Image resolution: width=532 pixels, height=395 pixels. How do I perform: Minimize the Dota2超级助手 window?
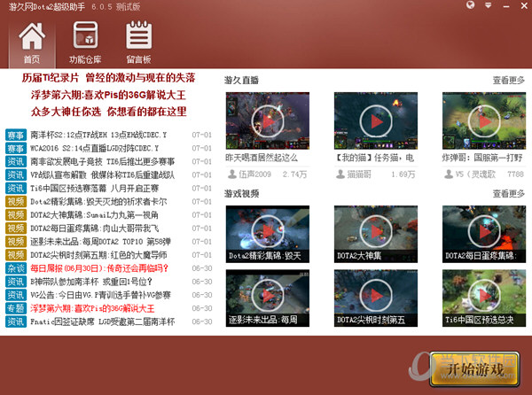click(506, 6)
